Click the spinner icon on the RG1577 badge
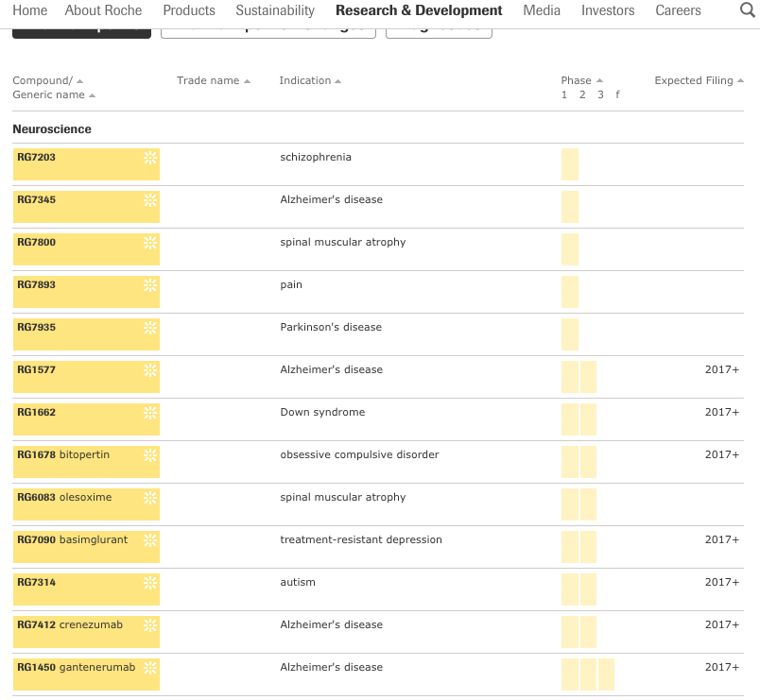This screenshot has height=700, width=760. [149, 371]
